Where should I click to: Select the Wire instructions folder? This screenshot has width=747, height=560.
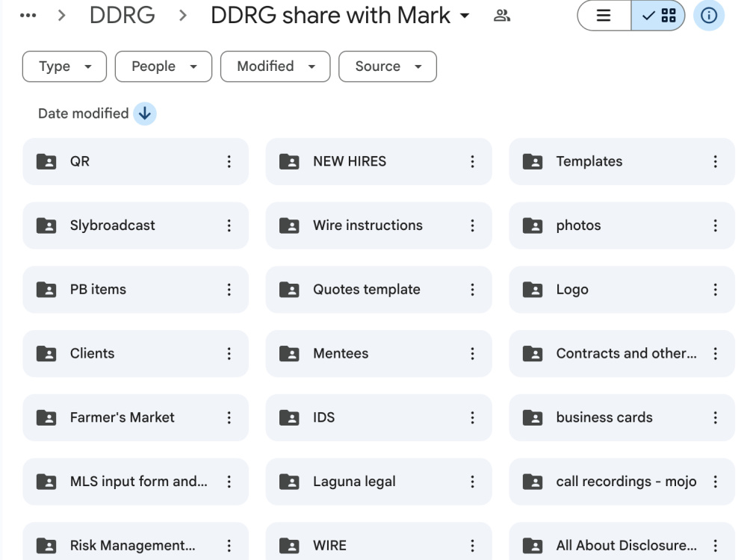379,225
